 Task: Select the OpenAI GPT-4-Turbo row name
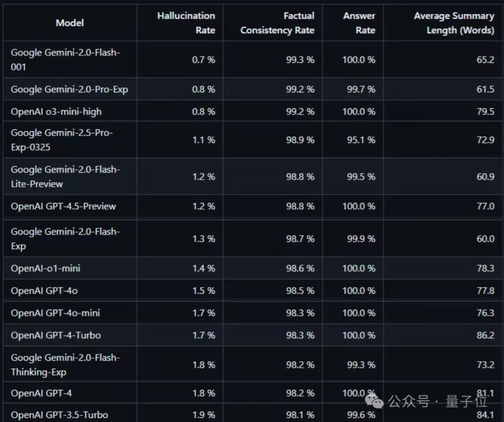[56, 335]
